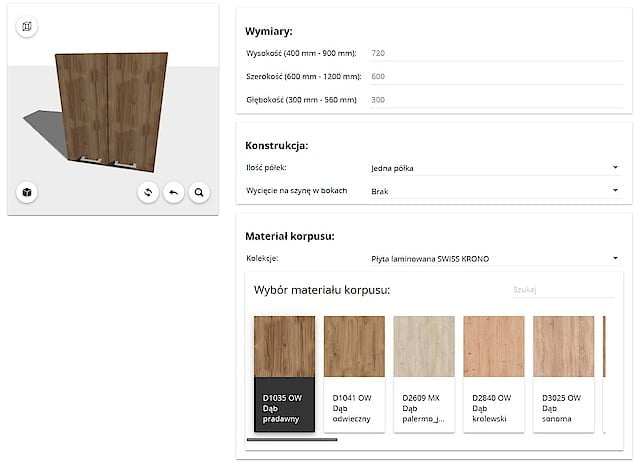Image resolution: width=640 pixels, height=464 pixels.
Task: Click the 'Szukaj' material search field
Action: coord(562,289)
